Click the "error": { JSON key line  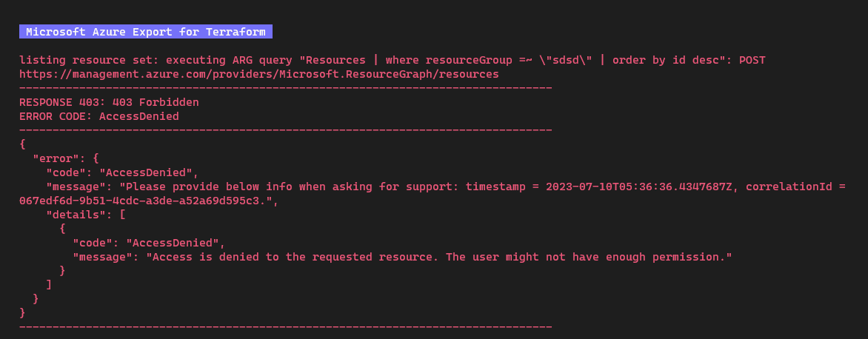[x=66, y=158]
